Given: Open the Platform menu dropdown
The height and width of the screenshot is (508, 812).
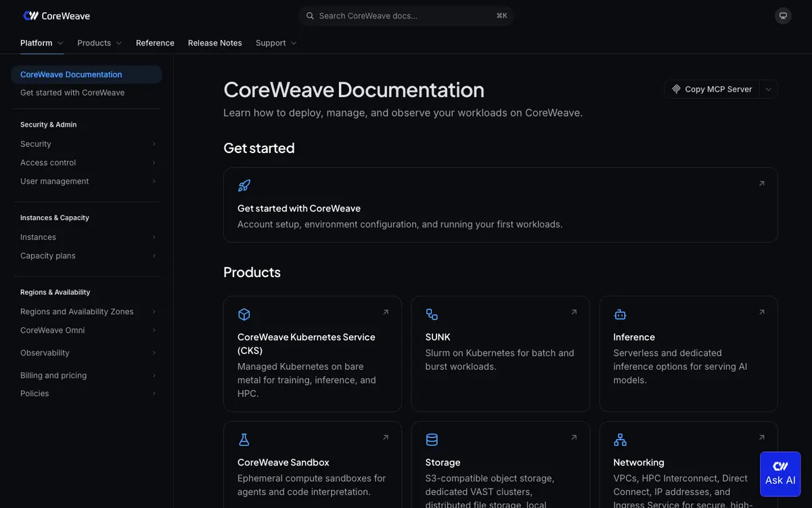Looking at the screenshot, I should [42, 43].
